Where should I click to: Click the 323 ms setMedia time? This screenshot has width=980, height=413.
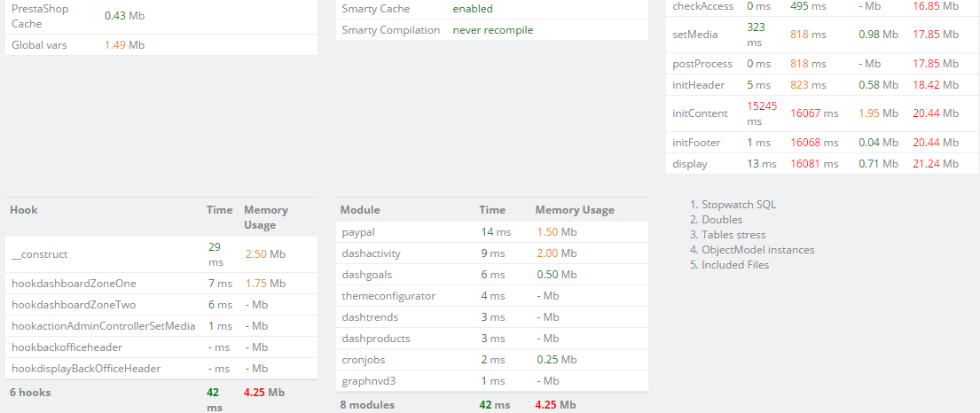click(x=756, y=35)
